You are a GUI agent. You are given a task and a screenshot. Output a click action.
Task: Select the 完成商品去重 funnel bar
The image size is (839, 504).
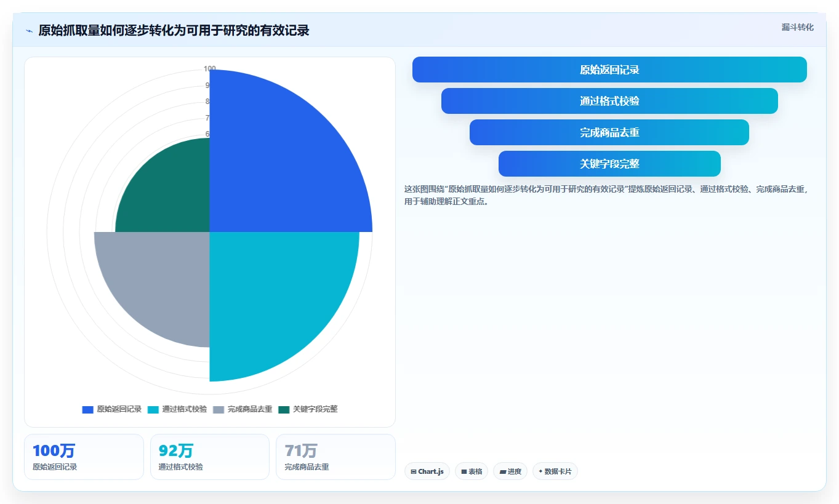click(609, 132)
